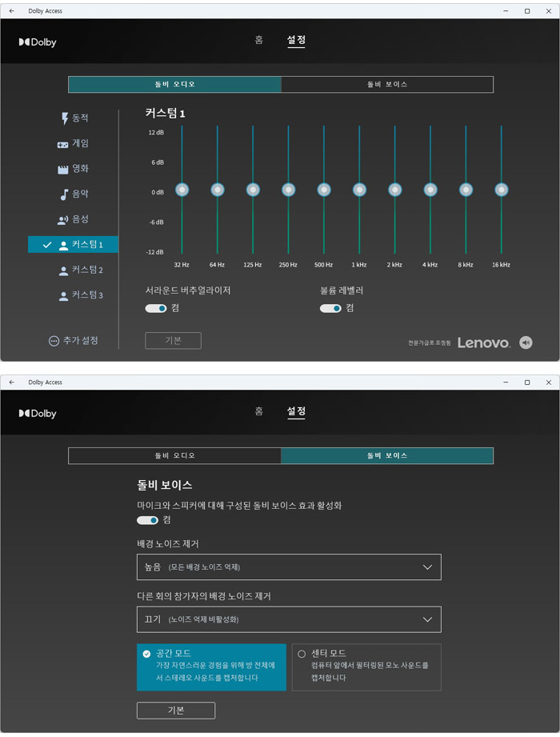560x737 pixels.
Task: Select the 영화 clapperboard profile icon
Action: [x=63, y=170]
